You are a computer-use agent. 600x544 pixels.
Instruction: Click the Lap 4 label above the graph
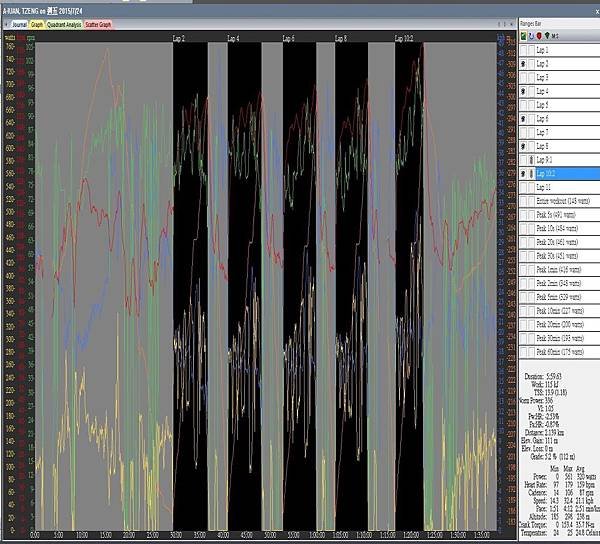(x=233, y=39)
